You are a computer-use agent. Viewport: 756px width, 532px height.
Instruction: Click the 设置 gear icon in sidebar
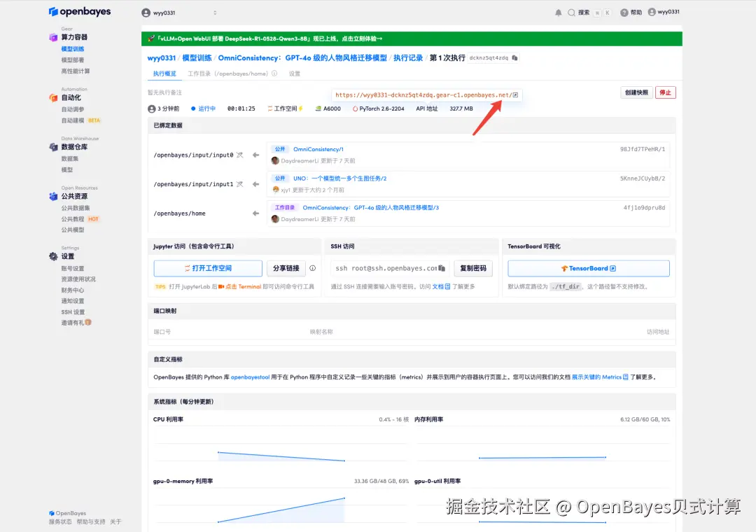click(53, 257)
